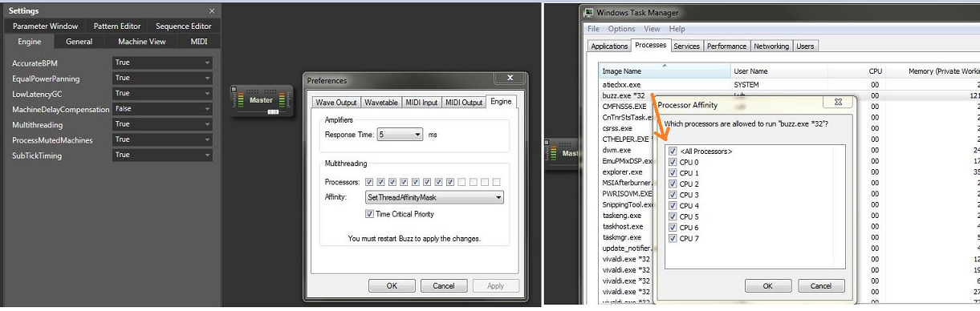The height and width of the screenshot is (311, 980).
Task: Switch to the MIDI Input preferences tab
Action: [421, 103]
